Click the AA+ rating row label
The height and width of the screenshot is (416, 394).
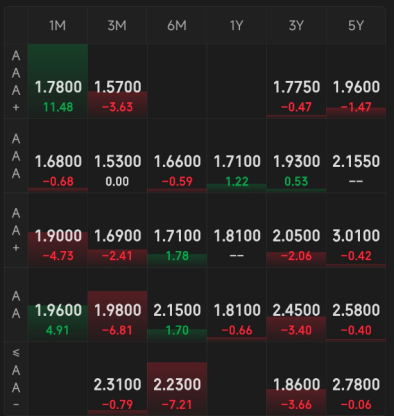click(16, 230)
